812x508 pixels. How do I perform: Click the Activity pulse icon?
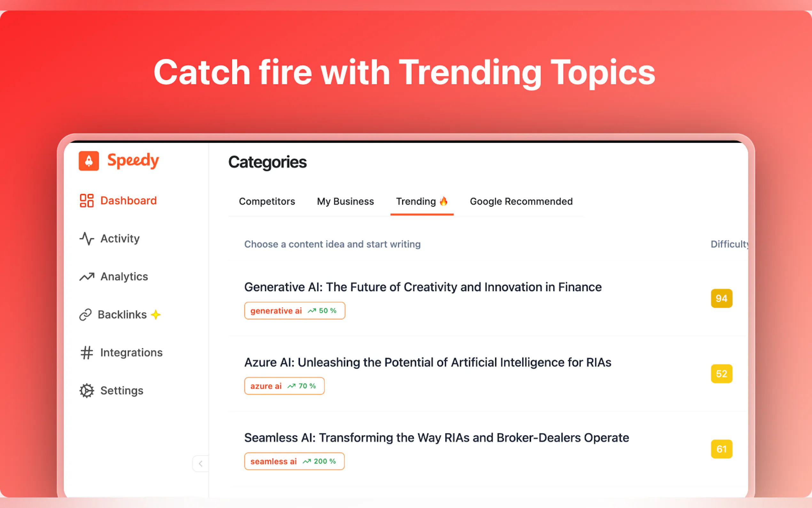tap(87, 239)
